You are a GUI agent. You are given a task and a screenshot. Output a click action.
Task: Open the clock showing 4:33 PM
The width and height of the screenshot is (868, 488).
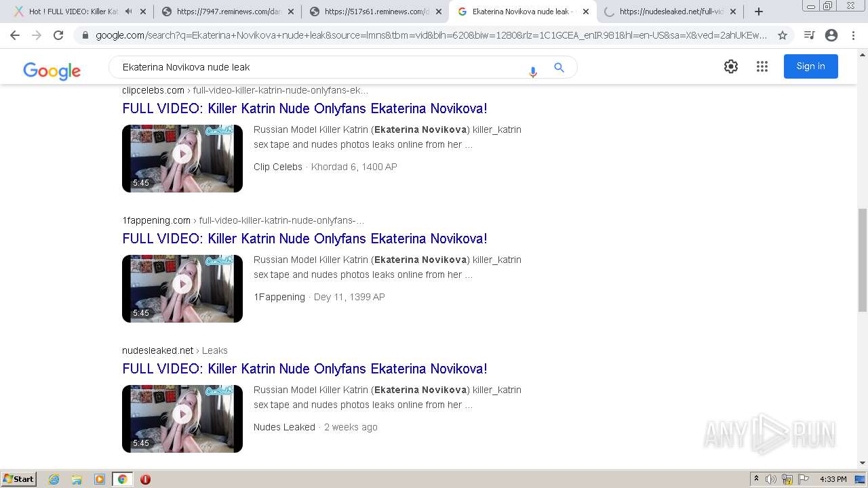tap(833, 479)
